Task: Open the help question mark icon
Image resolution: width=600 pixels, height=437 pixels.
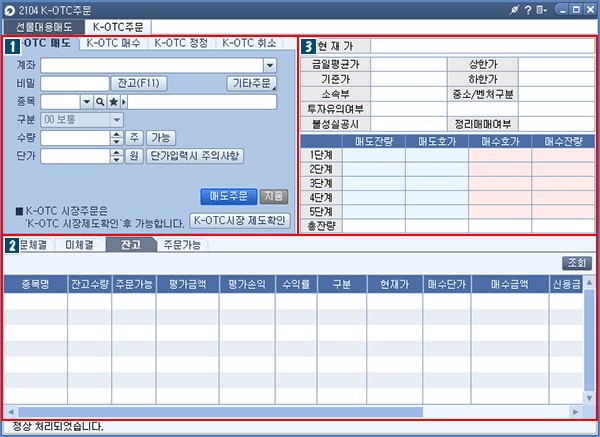Action: tap(528, 10)
